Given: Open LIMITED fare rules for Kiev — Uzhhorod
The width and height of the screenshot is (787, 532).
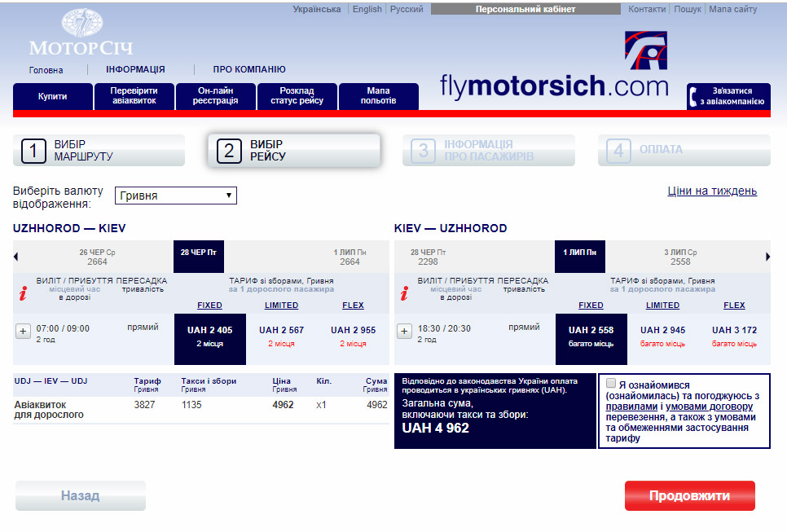Looking at the screenshot, I should tap(663, 306).
